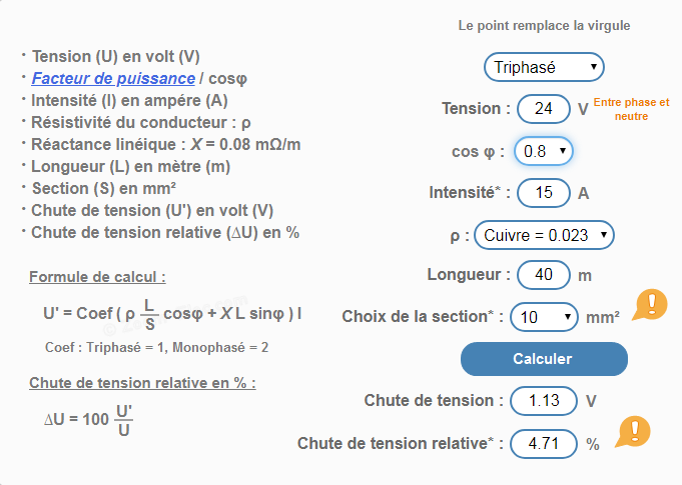Open the section choice dropdown showing 10
The width and height of the screenshot is (682, 485).
tap(544, 317)
